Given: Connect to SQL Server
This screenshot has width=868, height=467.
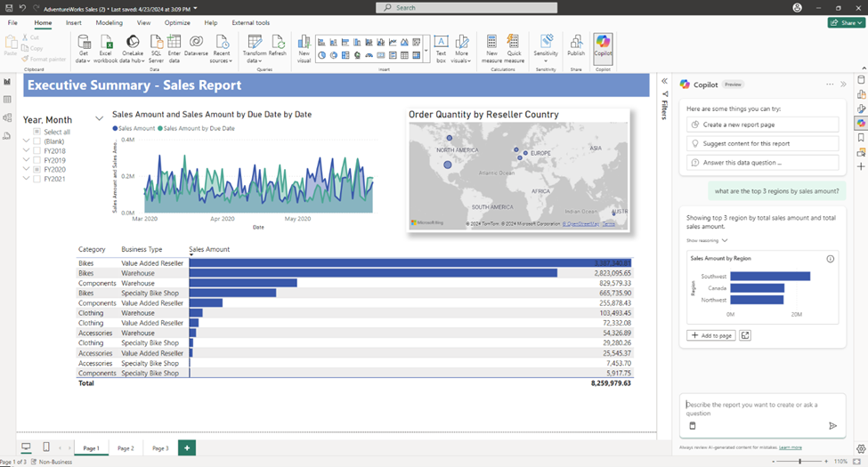Looking at the screenshot, I should coord(156,49).
